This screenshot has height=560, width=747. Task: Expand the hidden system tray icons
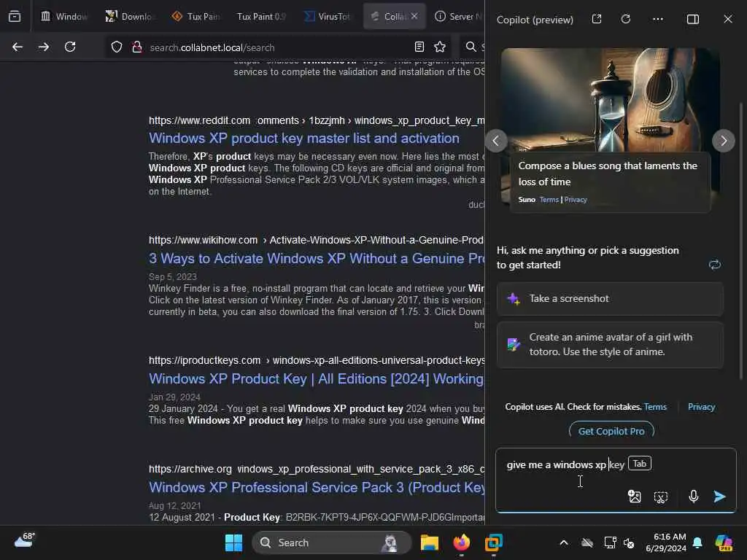pyautogui.click(x=564, y=542)
